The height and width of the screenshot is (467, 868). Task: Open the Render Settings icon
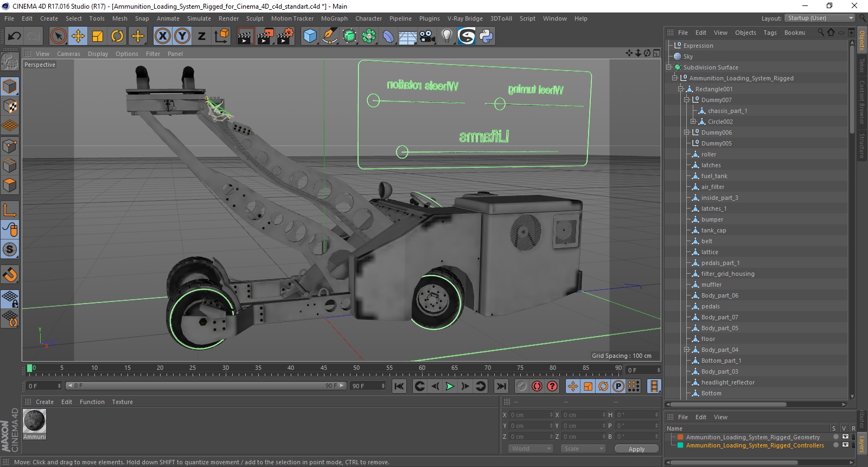tap(285, 36)
